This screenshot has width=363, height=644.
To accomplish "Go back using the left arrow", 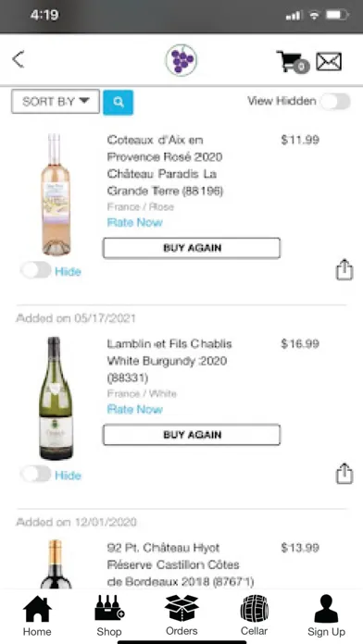I will [19, 59].
